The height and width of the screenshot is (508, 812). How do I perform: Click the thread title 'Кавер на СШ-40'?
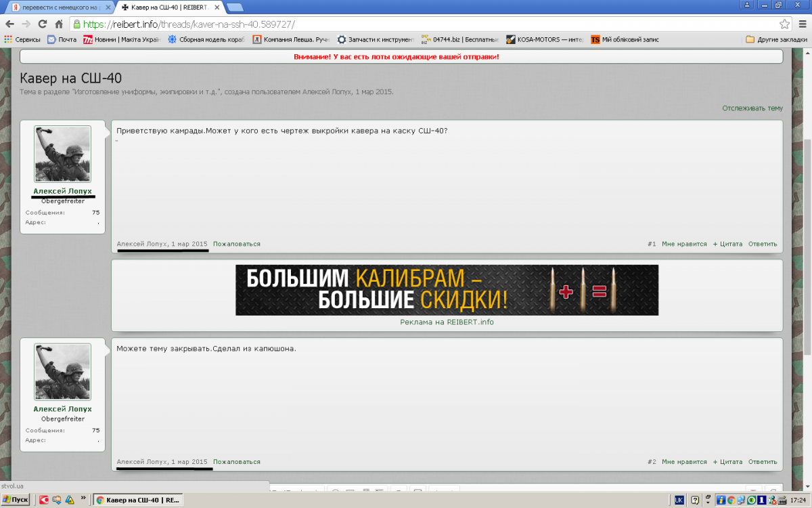pyautogui.click(x=71, y=79)
